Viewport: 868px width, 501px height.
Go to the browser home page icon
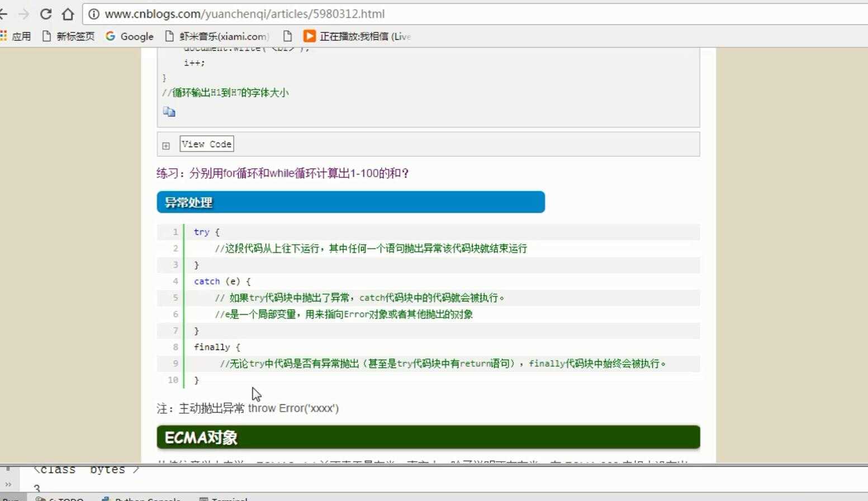coord(68,14)
